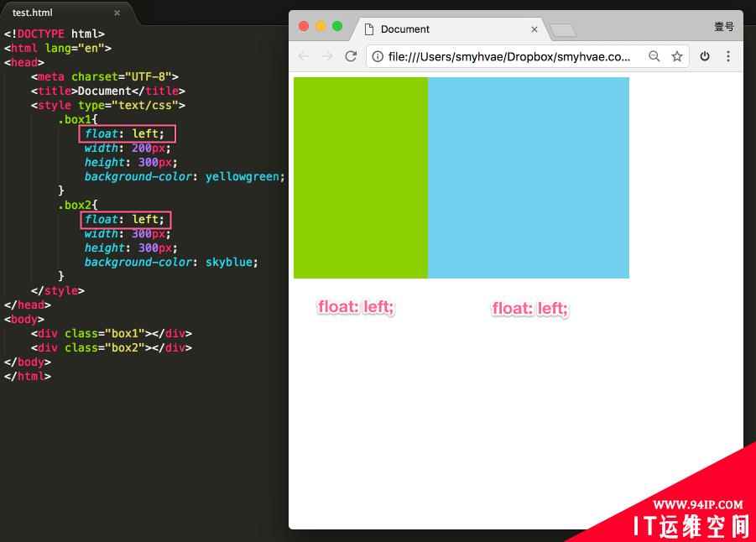The image size is (756, 542).
Task: Click the red close window button of Chrome
Action: pos(304,26)
